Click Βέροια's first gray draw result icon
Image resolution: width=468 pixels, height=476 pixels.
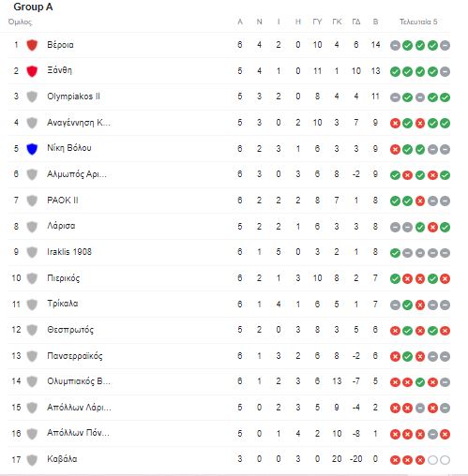(395, 46)
